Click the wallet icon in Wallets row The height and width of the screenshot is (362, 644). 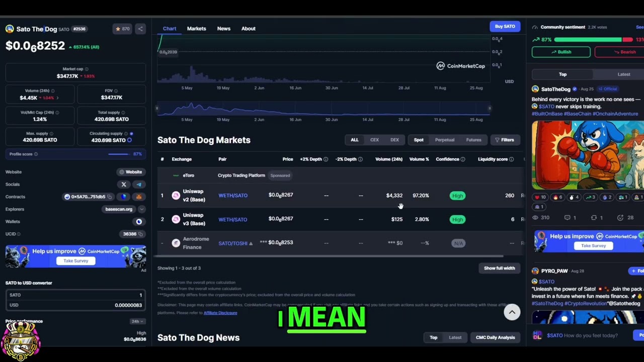point(139,222)
